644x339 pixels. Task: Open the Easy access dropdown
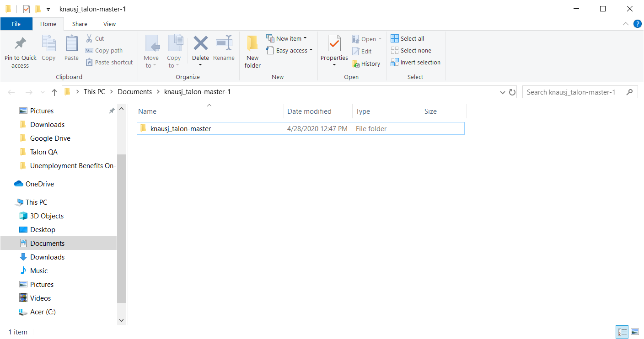click(290, 51)
